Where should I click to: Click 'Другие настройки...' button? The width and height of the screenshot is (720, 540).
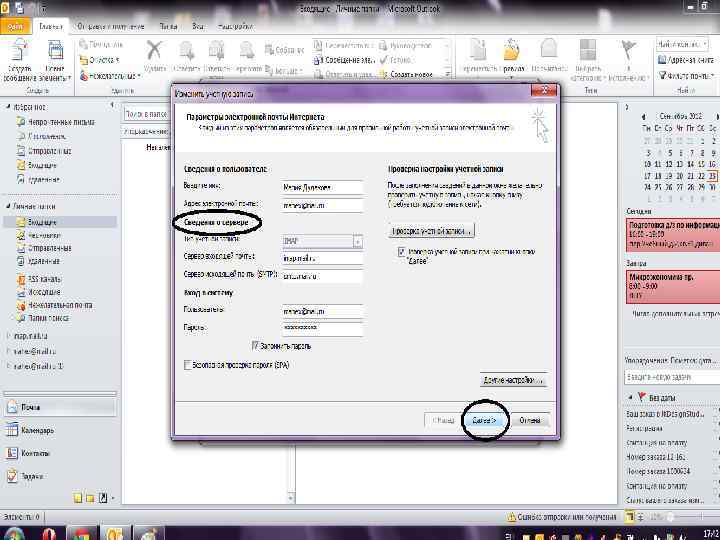click(513, 380)
